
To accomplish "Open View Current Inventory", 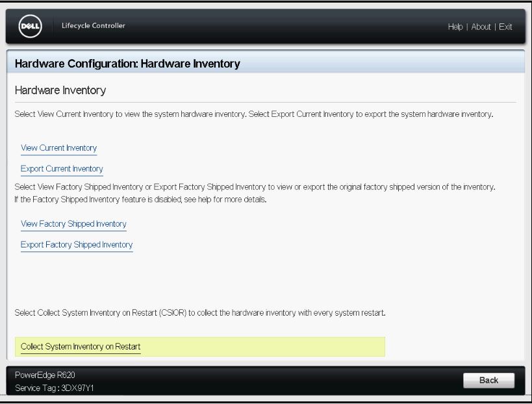I will click(58, 148).
